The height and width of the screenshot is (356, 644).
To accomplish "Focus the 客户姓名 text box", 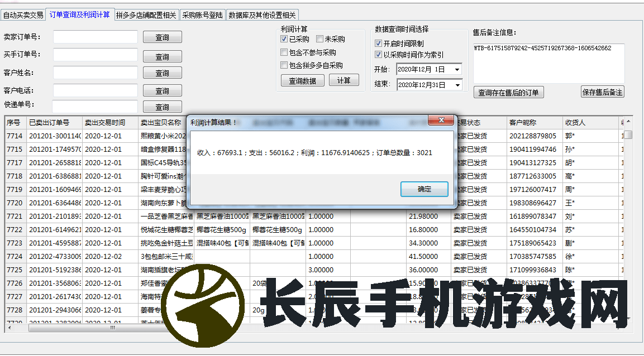I will [x=96, y=73].
